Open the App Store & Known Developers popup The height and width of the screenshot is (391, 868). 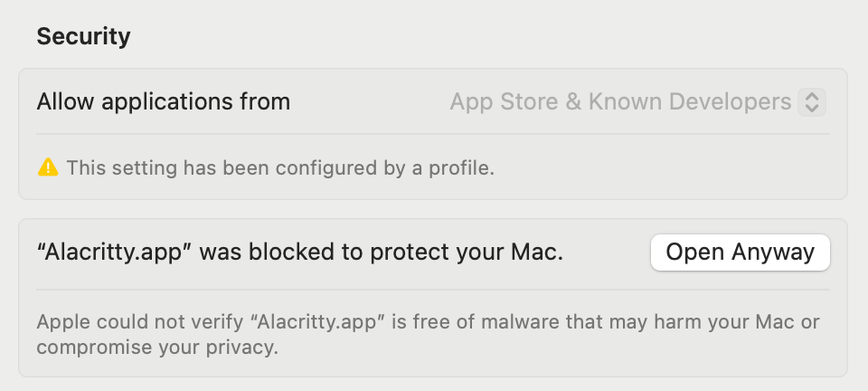click(637, 101)
